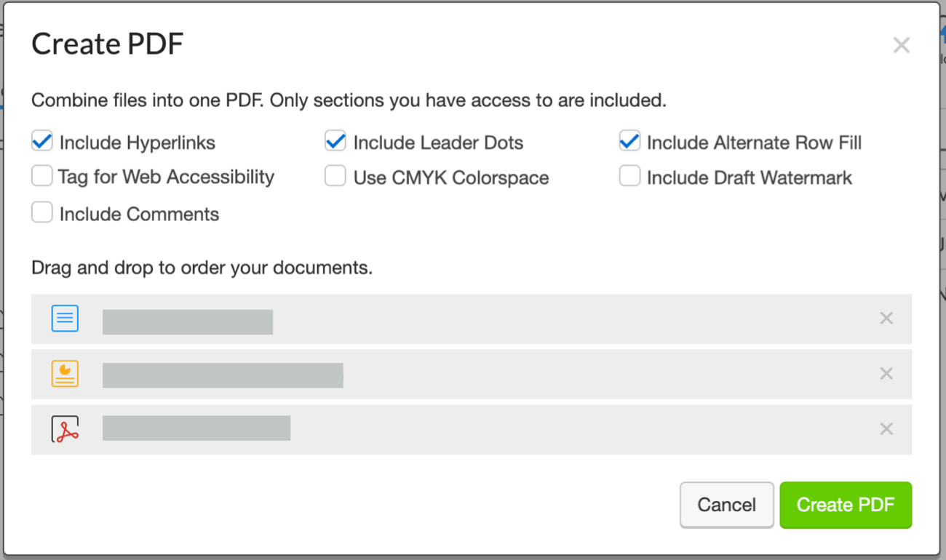
Task: Close the Create PDF dialog
Action: click(x=901, y=46)
